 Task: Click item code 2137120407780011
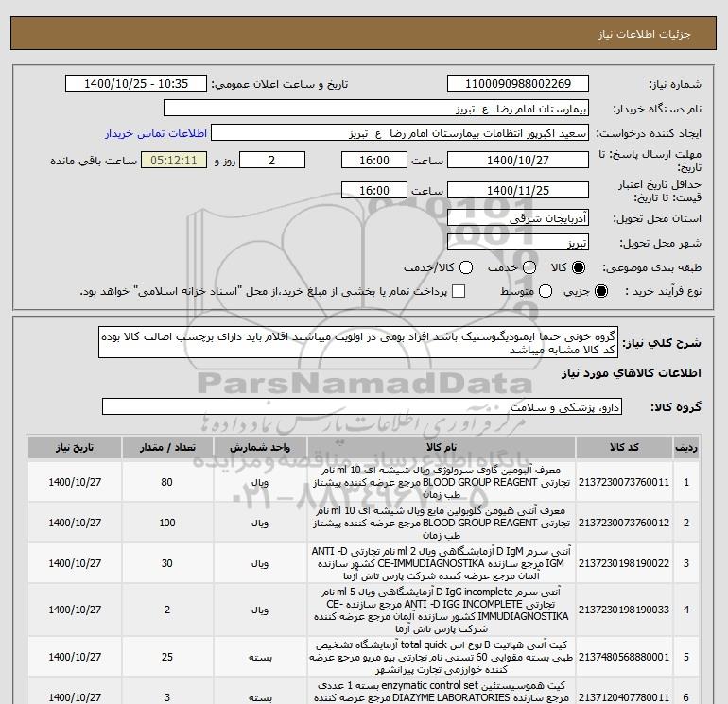click(624, 697)
